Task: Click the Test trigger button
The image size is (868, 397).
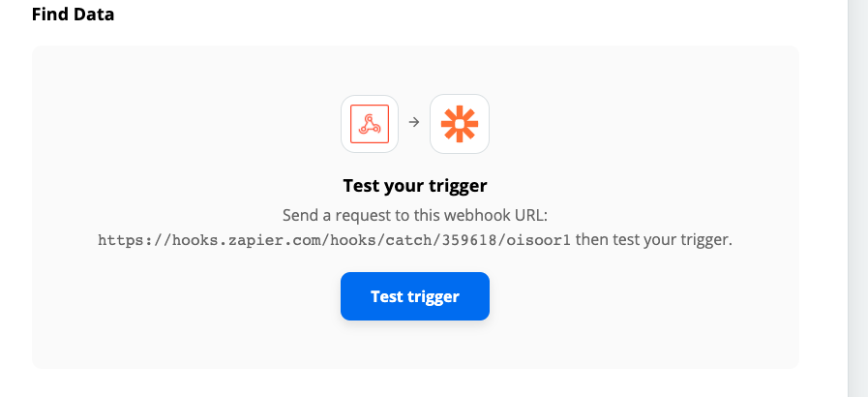Action: click(x=414, y=296)
